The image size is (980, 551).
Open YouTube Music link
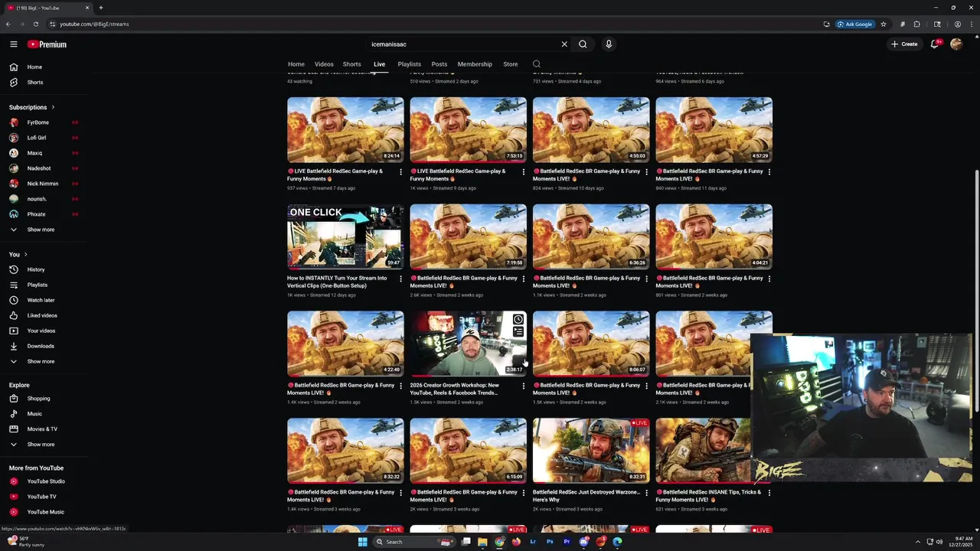46,512
